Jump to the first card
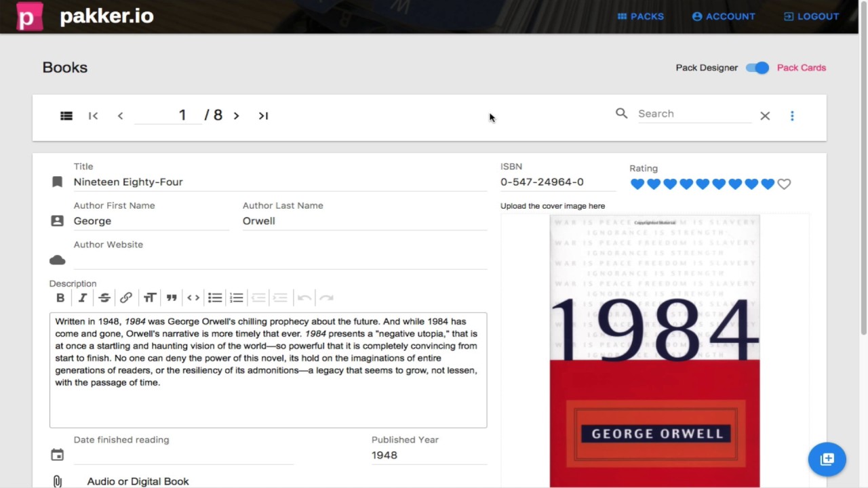The height and width of the screenshot is (488, 868). tap(94, 116)
